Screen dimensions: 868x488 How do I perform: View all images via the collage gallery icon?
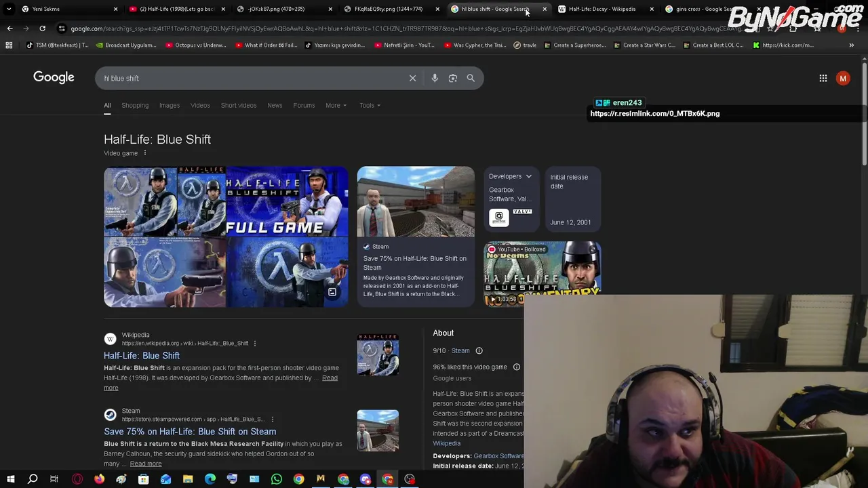click(x=332, y=292)
